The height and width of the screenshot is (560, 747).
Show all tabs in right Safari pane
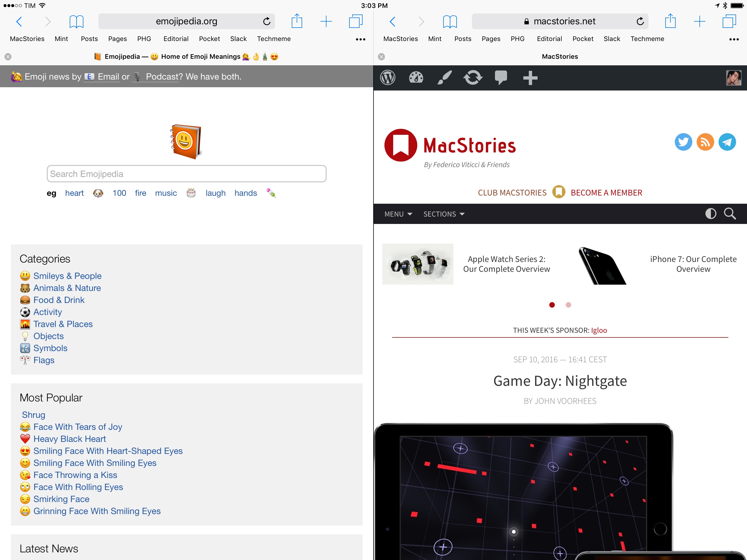coord(729,21)
